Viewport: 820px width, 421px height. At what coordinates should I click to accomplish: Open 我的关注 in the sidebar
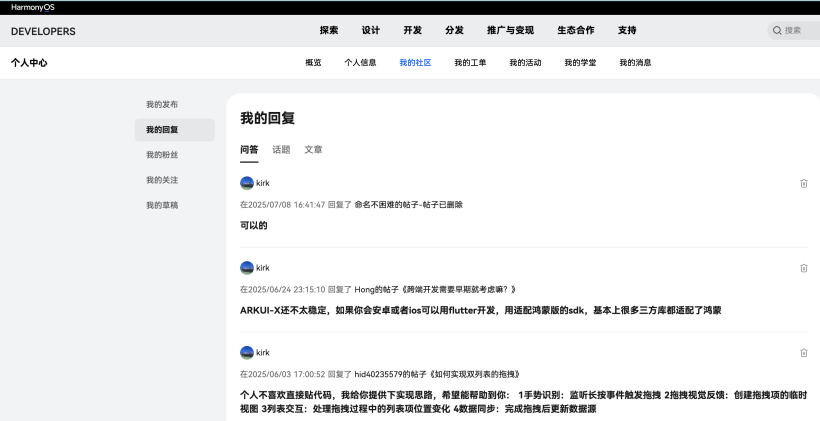coord(162,180)
